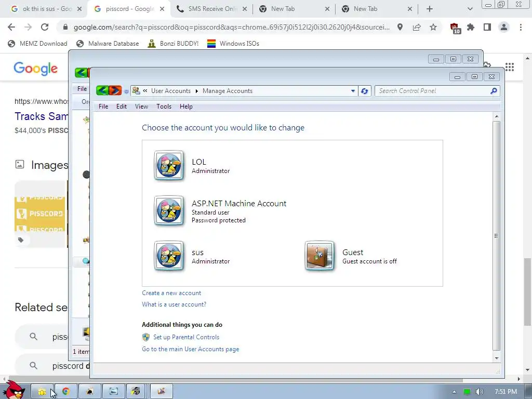Open the address bar history dropdown arrow
This screenshot has height=399, width=532.
353,91
